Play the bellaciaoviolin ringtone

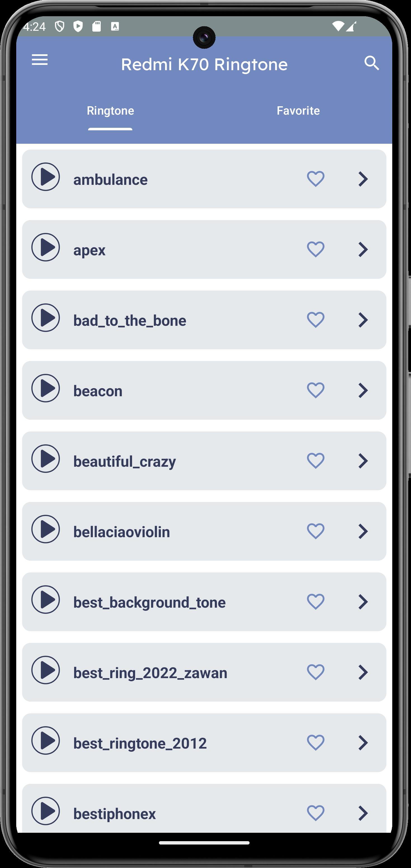[46, 529]
